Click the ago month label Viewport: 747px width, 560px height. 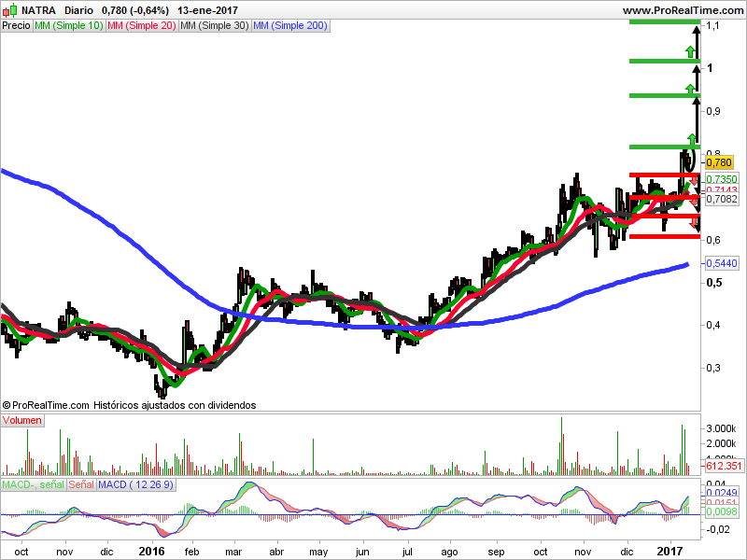449,553
